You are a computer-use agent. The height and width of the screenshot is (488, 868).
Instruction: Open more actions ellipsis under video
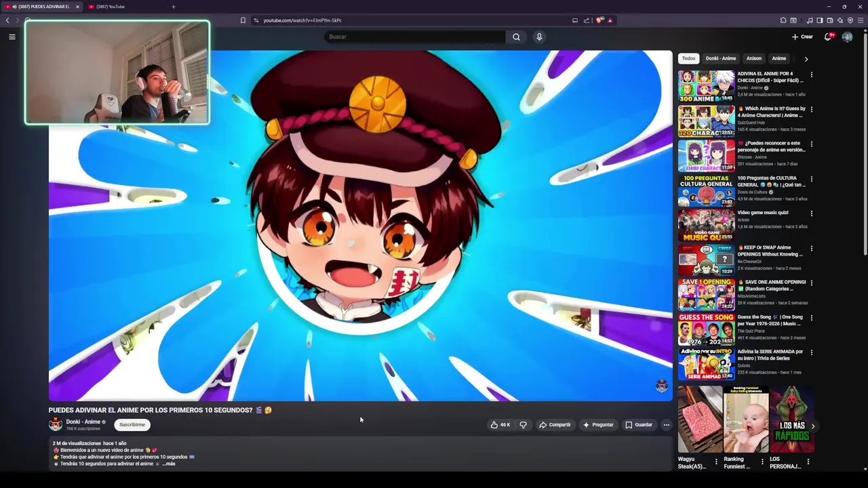point(667,425)
